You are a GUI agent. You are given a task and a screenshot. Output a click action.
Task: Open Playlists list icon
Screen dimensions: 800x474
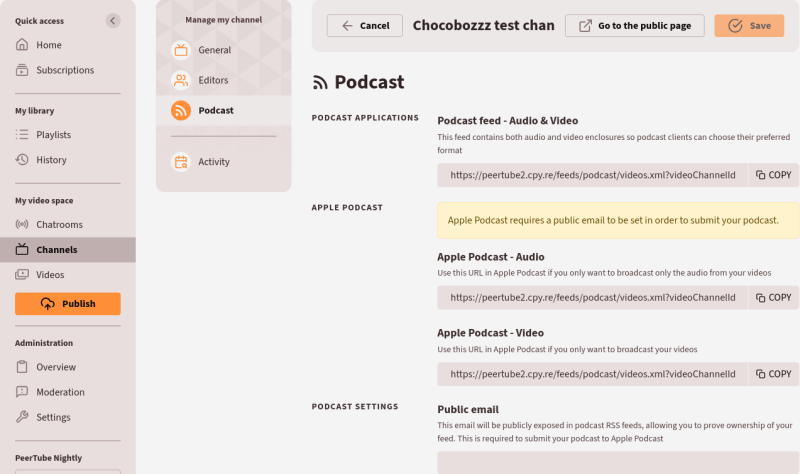click(22, 135)
